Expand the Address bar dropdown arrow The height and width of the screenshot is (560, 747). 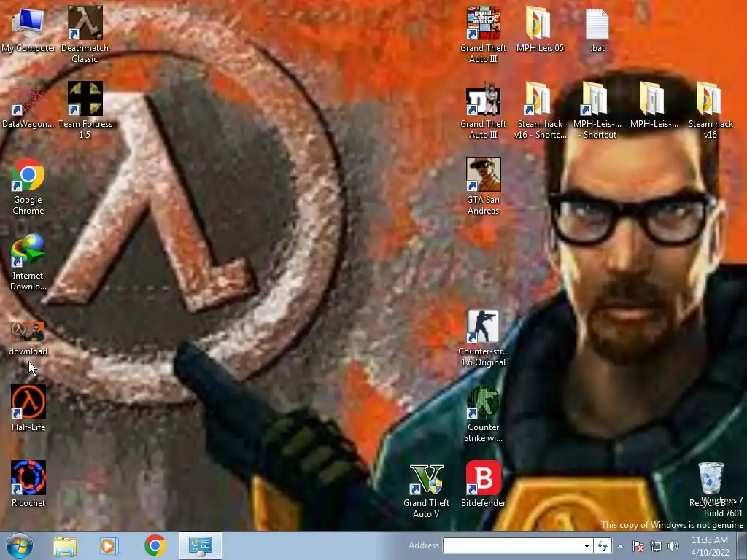pos(587,545)
